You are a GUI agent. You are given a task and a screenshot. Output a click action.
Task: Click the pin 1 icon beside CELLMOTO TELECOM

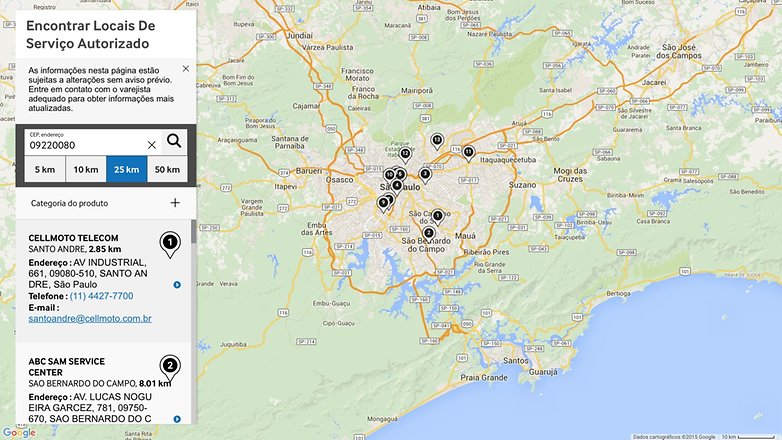170,244
